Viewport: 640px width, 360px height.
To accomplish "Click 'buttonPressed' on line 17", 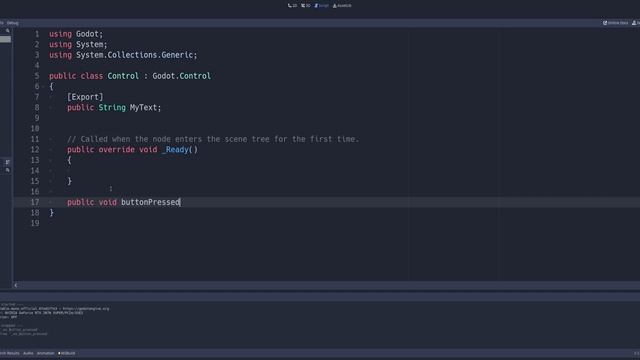I will click(150, 202).
